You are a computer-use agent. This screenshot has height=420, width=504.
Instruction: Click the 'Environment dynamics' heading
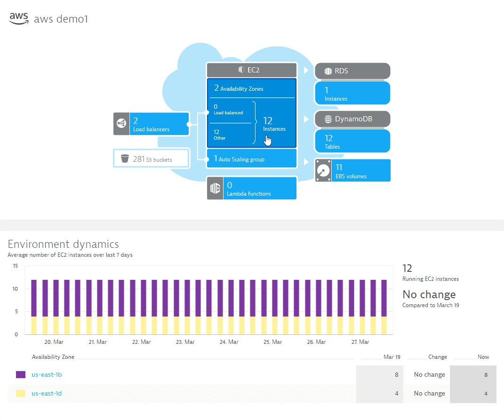pyautogui.click(x=64, y=244)
